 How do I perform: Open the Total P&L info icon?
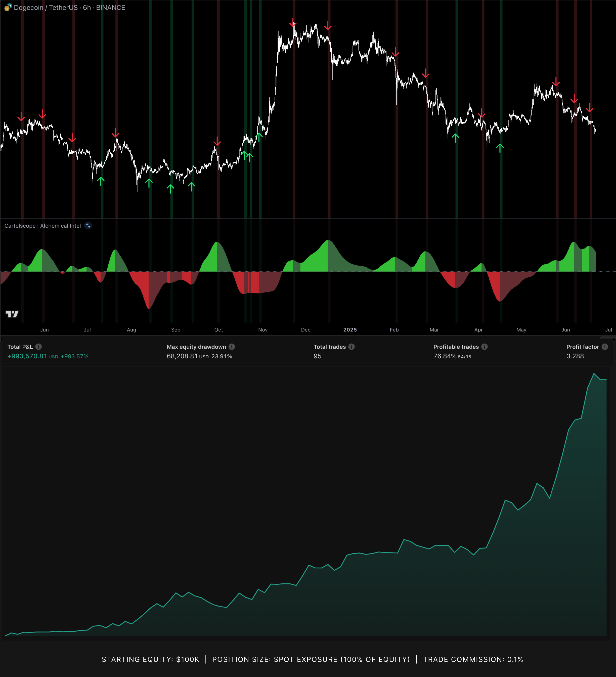(39, 347)
